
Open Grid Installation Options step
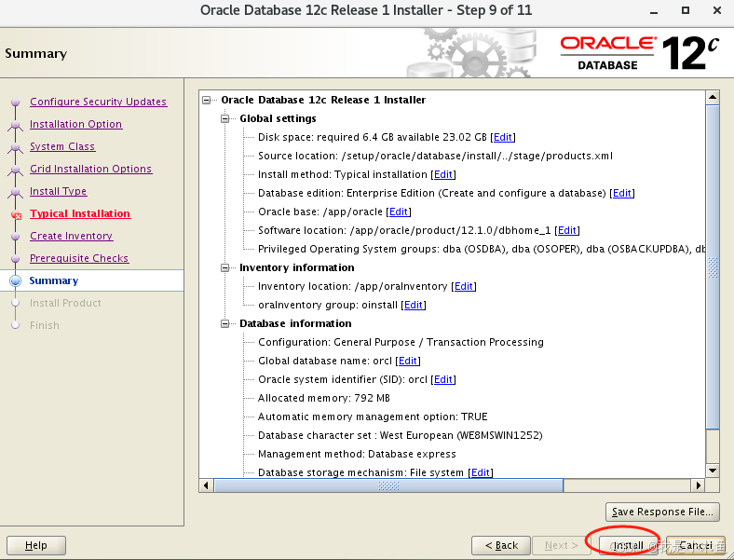point(90,169)
